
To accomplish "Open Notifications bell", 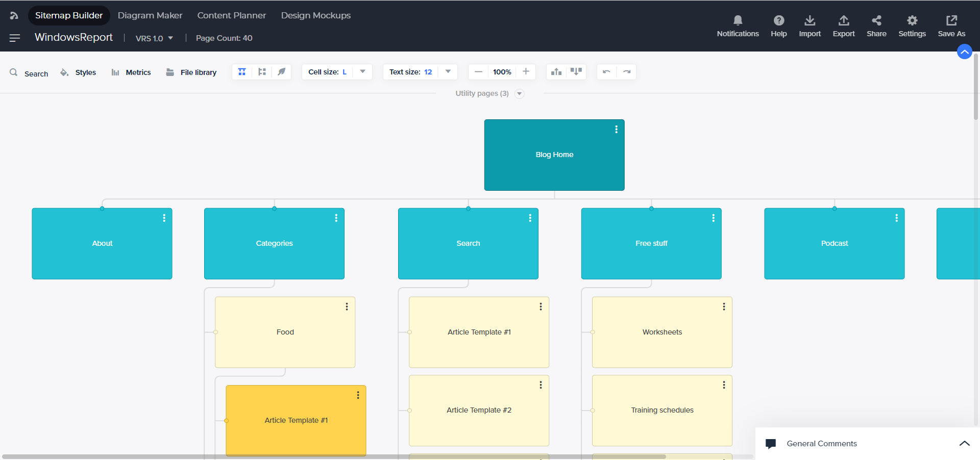I will click(738, 26).
